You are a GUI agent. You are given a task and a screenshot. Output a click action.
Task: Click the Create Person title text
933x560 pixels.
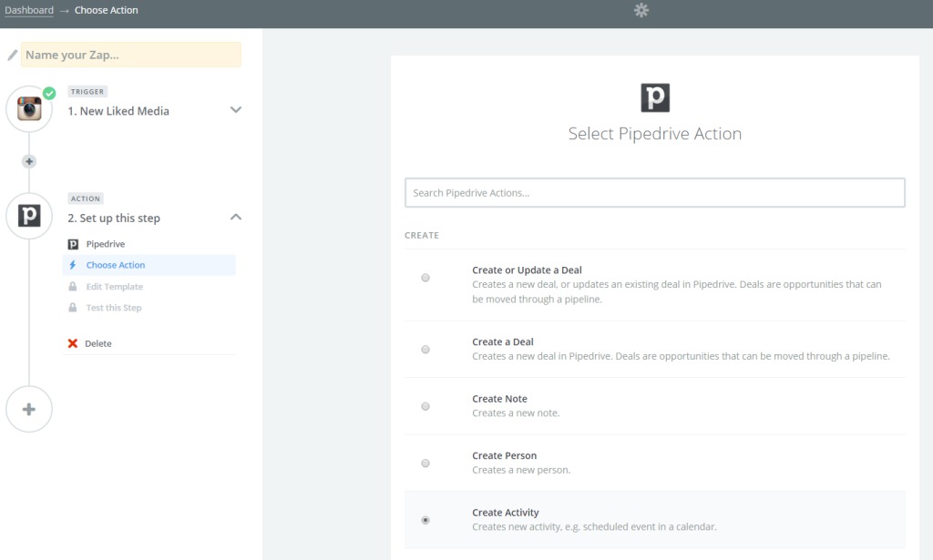click(505, 455)
